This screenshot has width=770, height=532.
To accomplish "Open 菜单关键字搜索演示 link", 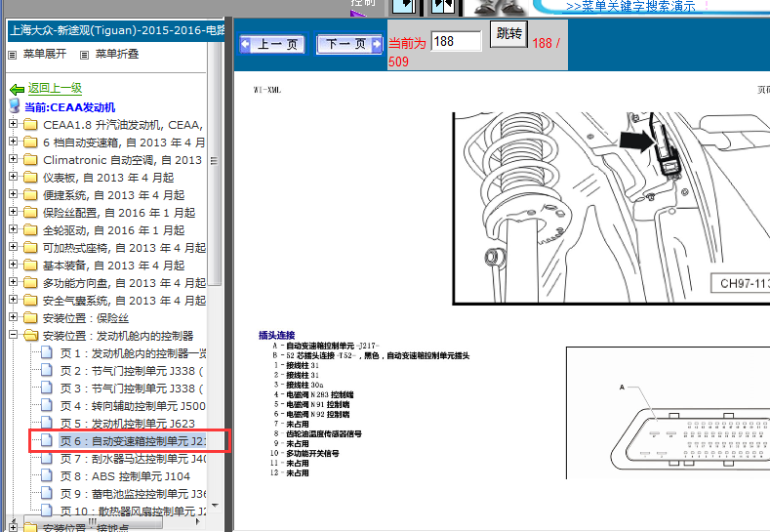I will tap(630, 7).
